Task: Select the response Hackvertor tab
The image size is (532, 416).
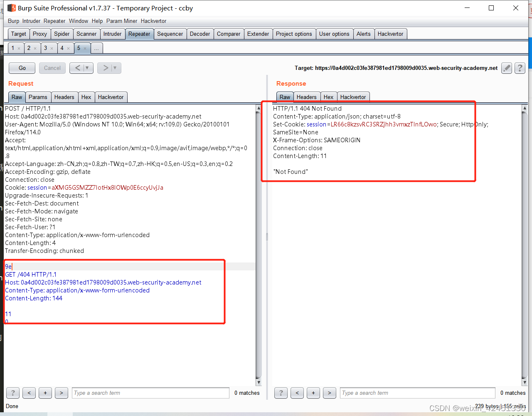Action: tap(353, 97)
